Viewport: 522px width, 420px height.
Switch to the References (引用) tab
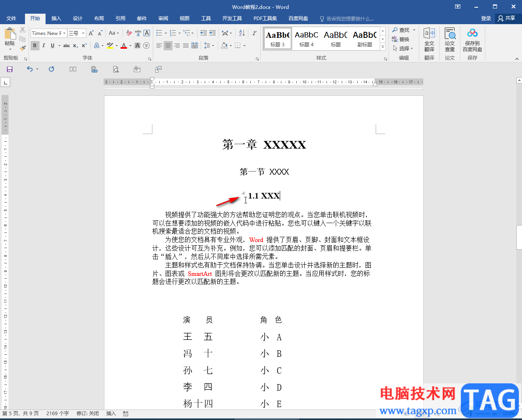pyautogui.click(x=121, y=19)
